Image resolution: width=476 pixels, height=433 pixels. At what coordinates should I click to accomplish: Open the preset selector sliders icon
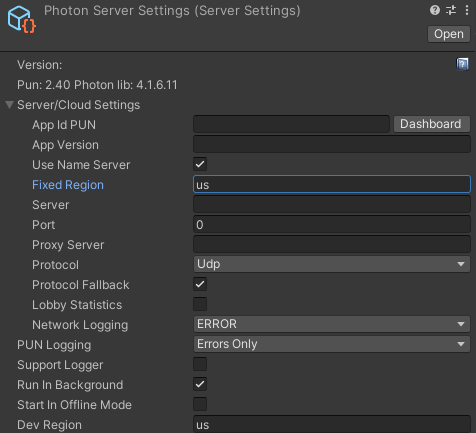pos(451,10)
